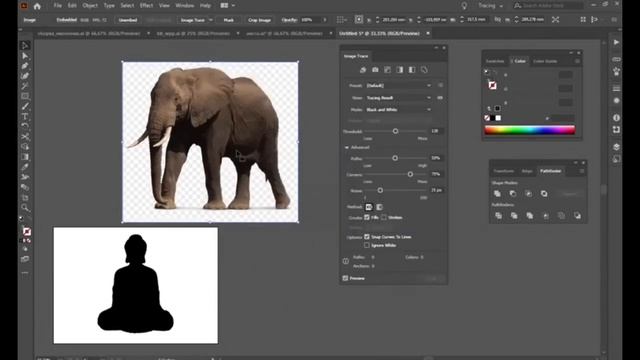The image size is (640, 360).
Task: Select the Selection tool in toolbar
Action: [x=25, y=45]
